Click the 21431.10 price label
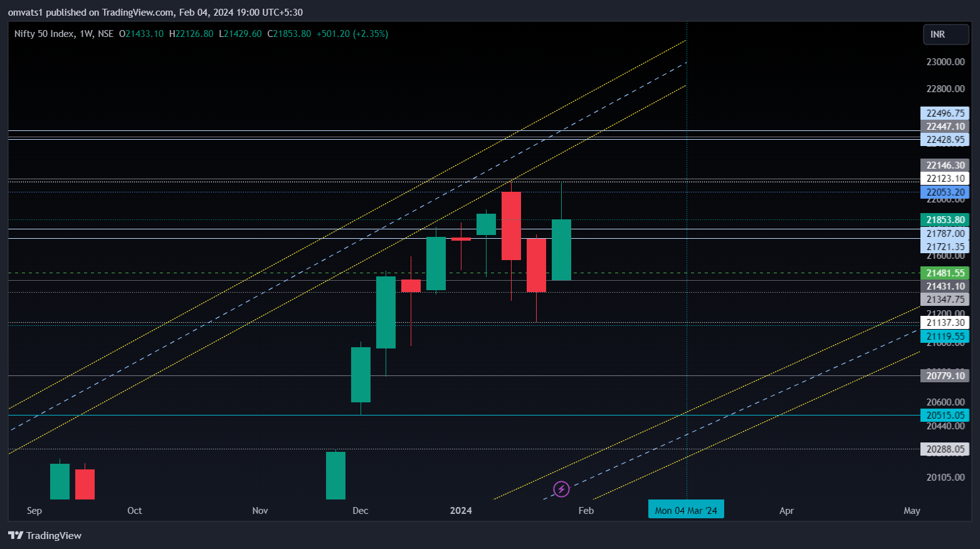Screen dimensions: 980x549 (945, 286)
